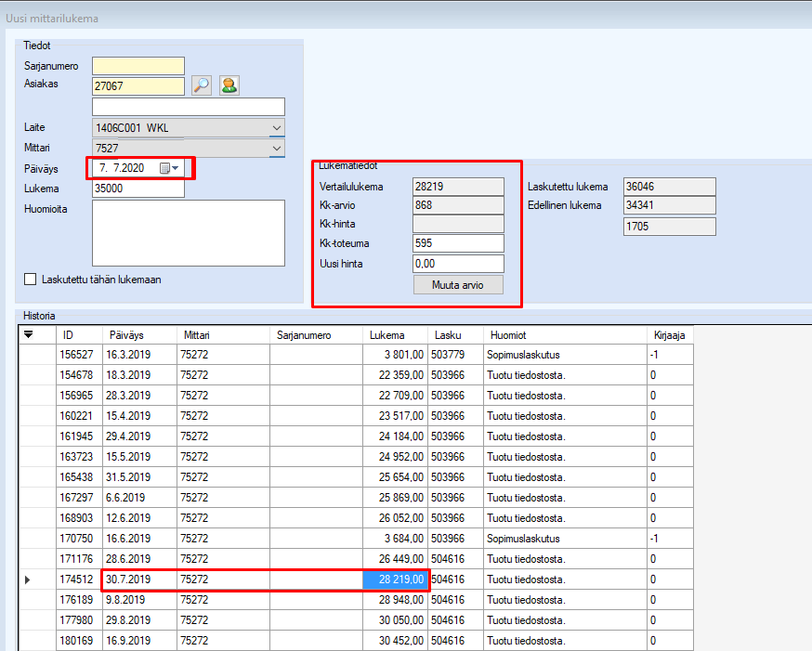
Task: Click the Lukema field containing 35000
Action: click(x=138, y=189)
